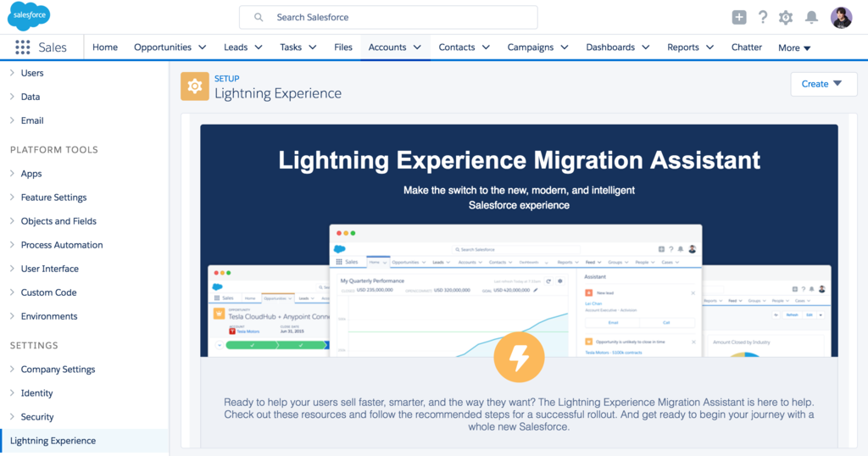Open the Create dropdown button
The width and height of the screenshot is (868, 456).
click(x=824, y=84)
